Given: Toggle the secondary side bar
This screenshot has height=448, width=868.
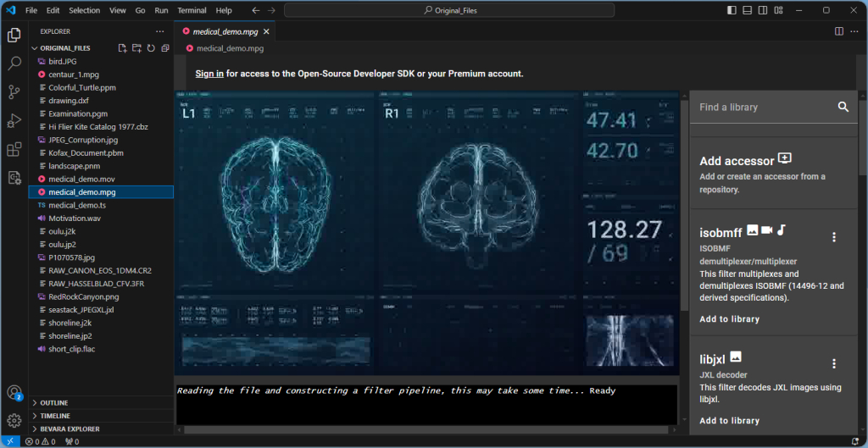Looking at the screenshot, I should pyautogui.click(x=763, y=10).
